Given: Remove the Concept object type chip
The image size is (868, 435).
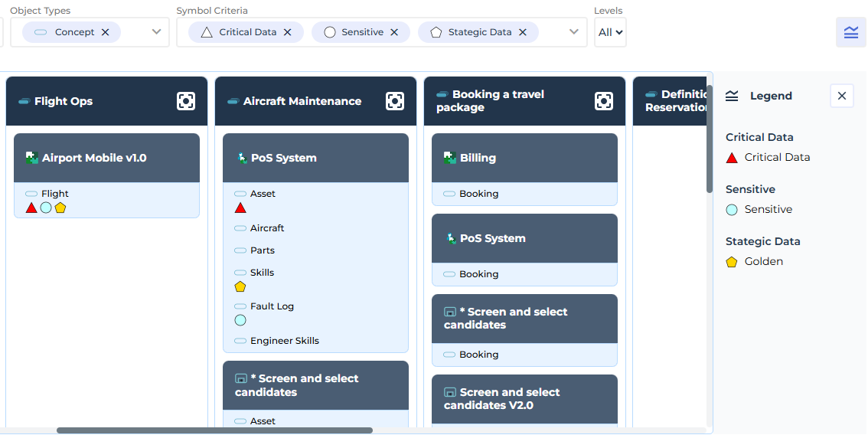Looking at the screenshot, I should [105, 32].
